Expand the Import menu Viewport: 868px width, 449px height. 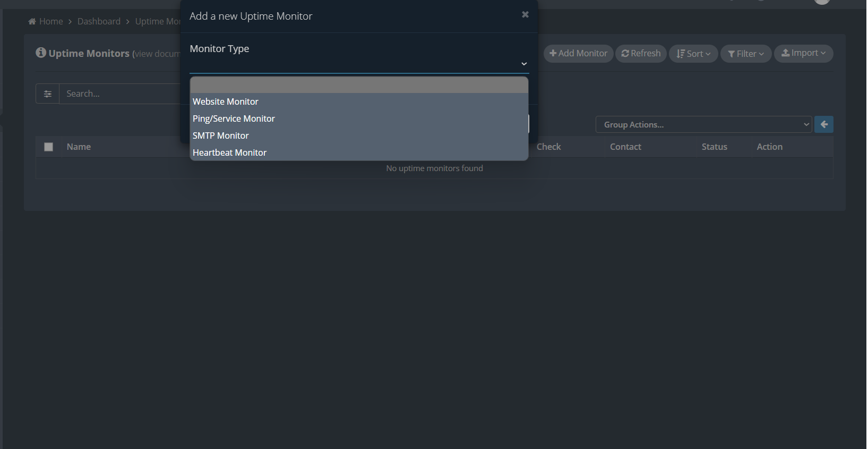point(803,53)
